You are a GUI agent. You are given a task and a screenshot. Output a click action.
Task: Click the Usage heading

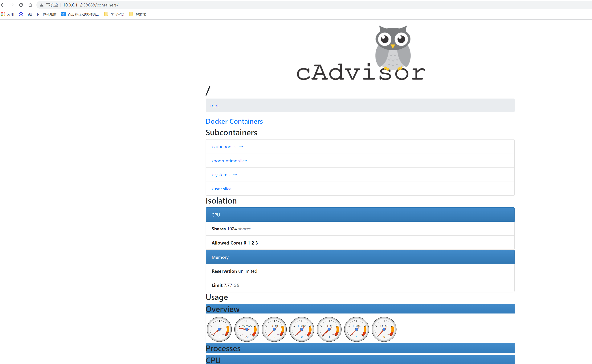tap(217, 297)
